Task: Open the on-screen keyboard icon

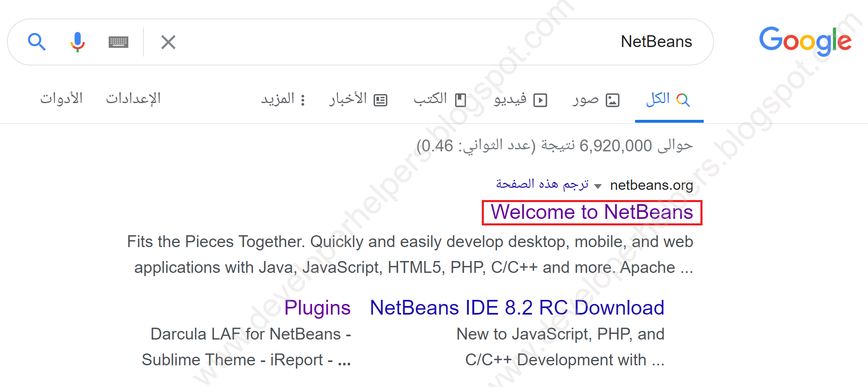Action: [x=118, y=41]
